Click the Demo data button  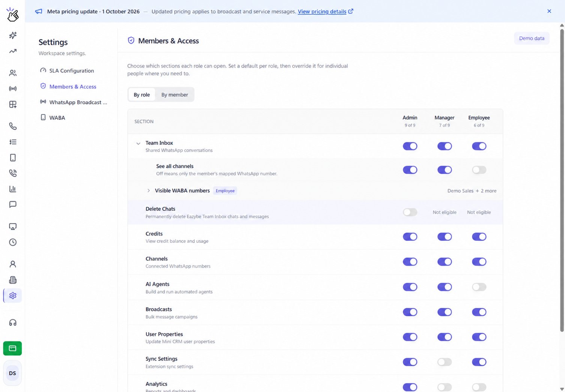coord(532,38)
